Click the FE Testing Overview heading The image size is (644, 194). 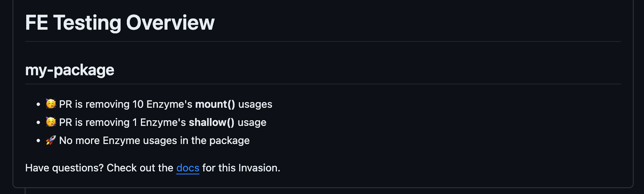pyautogui.click(x=120, y=23)
